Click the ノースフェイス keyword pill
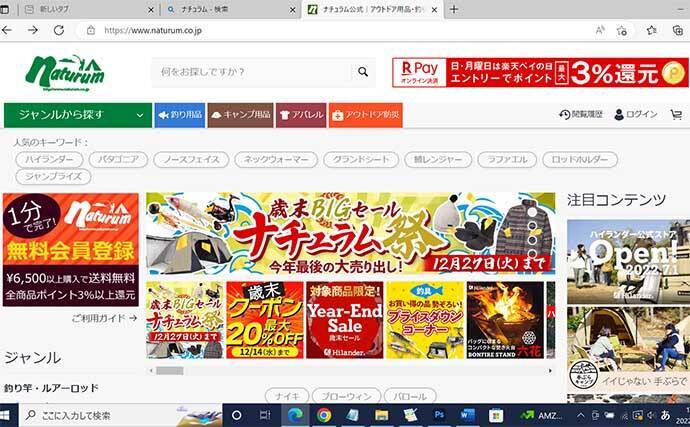 [191, 159]
